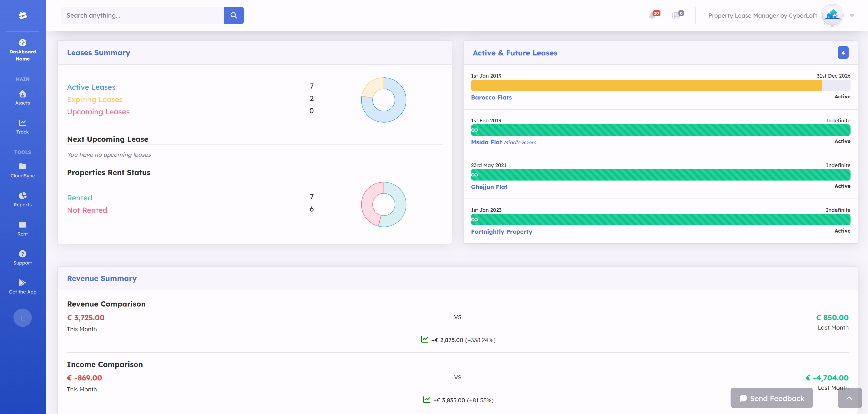
Task: Click the Msida Flat green progress bar
Action: (660, 130)
